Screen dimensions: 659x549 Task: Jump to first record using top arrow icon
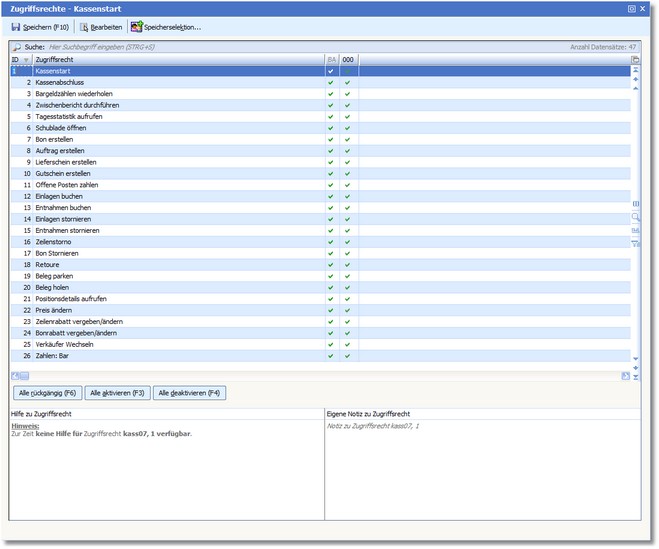[x=635, y=70]
